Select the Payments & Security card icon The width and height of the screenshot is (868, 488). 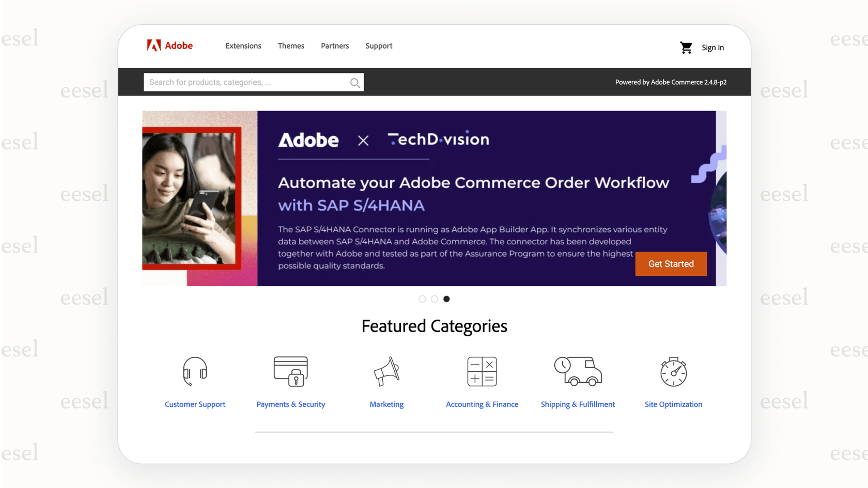click(x=291, y=371)
